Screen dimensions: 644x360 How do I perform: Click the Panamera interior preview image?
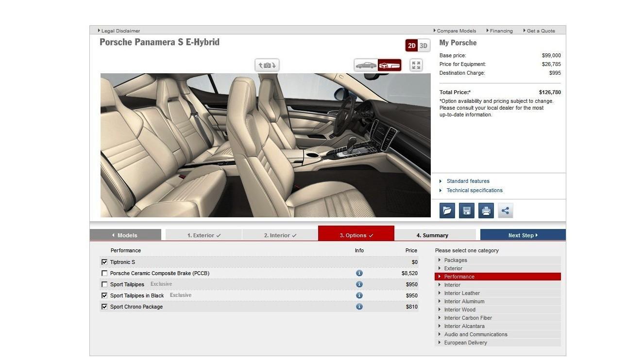click(265, 145)
